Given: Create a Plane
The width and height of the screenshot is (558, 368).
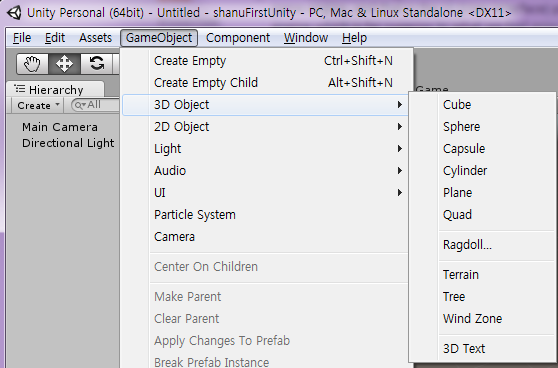Looking at the screenshot, I should 483,193.
